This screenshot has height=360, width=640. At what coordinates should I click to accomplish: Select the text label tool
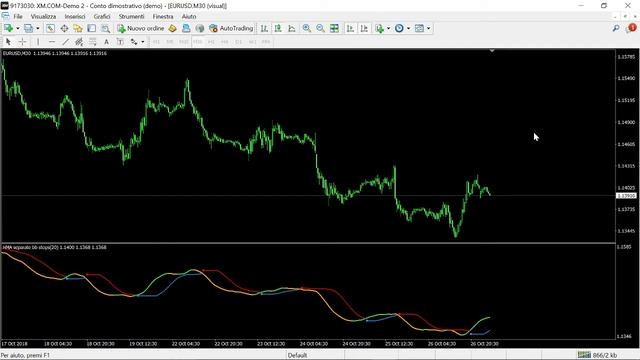[120, 42]
